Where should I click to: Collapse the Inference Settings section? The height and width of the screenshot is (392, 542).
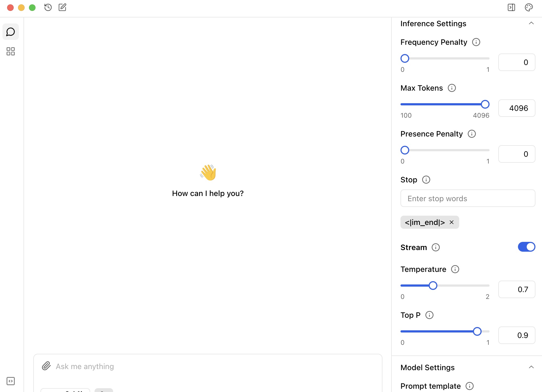[531, 23]
